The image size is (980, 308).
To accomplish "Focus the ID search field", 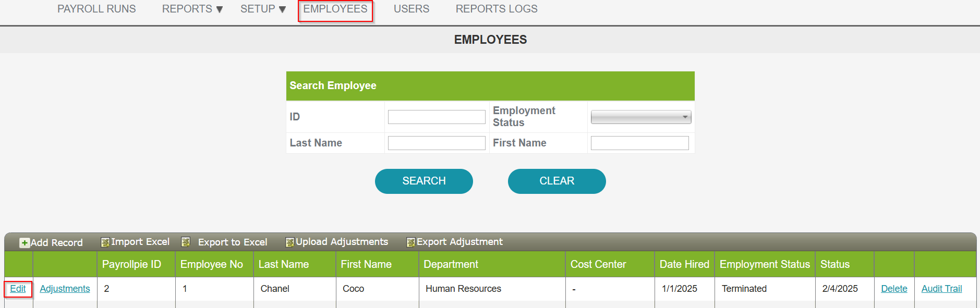I will (x=437, y=117).
